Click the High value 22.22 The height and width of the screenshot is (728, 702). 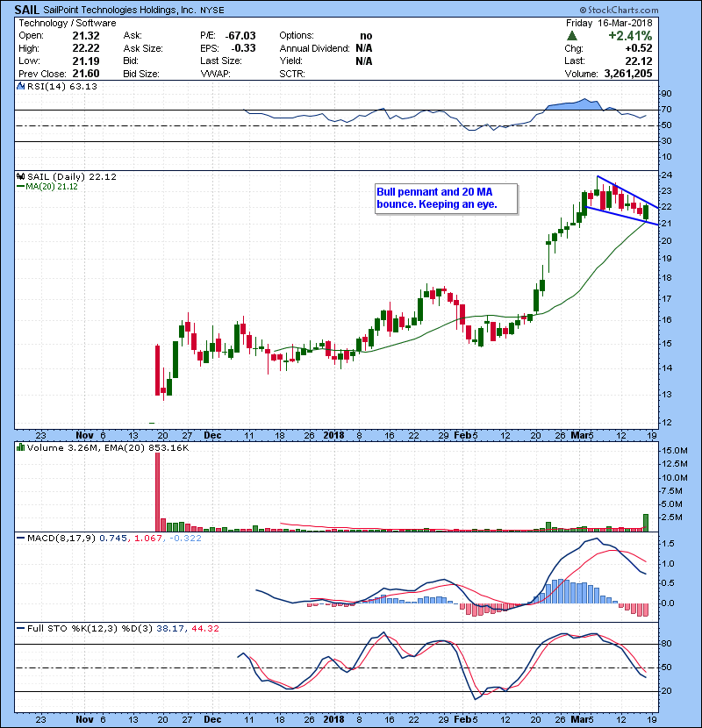(86, 48)
